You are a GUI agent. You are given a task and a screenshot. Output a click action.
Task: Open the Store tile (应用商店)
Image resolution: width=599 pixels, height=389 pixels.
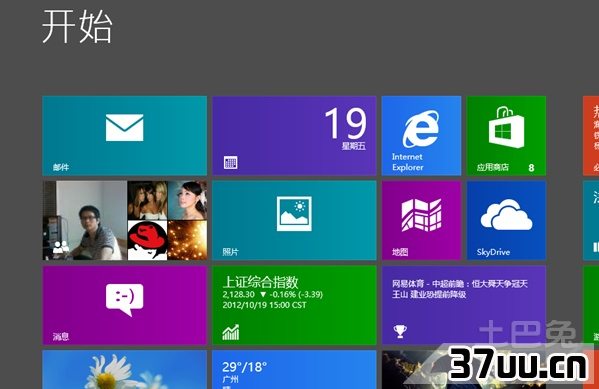pos(506,136)
